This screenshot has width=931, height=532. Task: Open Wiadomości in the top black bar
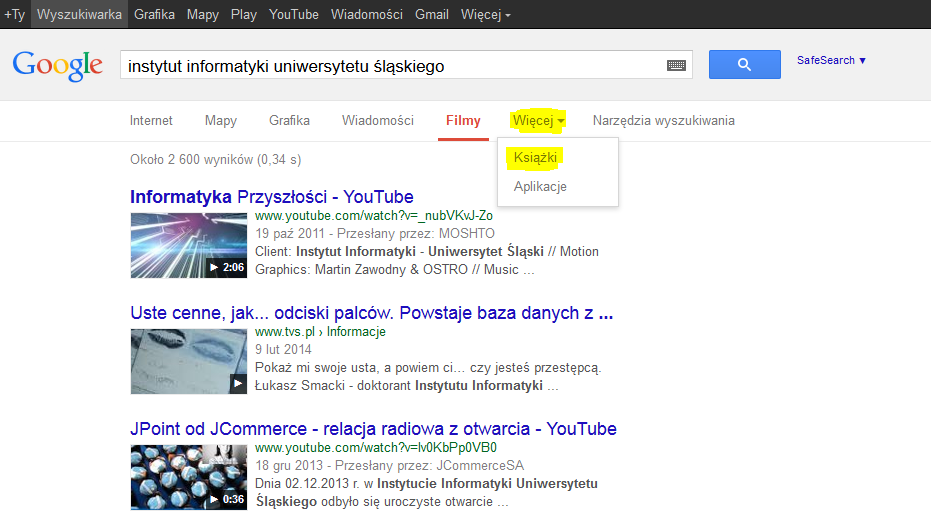(x=366, y=14)
